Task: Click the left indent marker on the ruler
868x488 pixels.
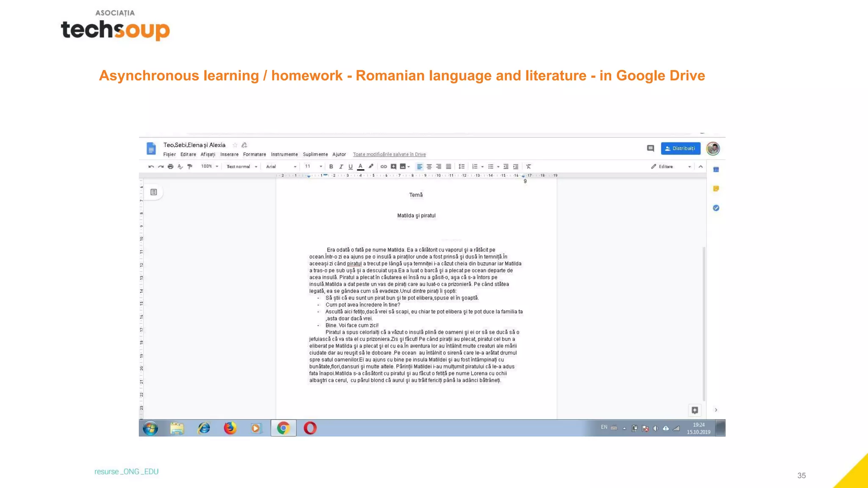Action: (x=309, y=176)
